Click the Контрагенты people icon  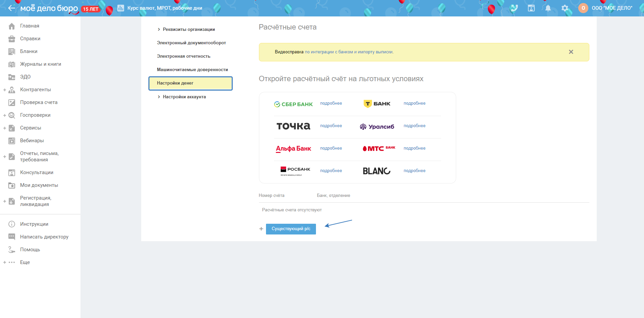click(12, 90)
